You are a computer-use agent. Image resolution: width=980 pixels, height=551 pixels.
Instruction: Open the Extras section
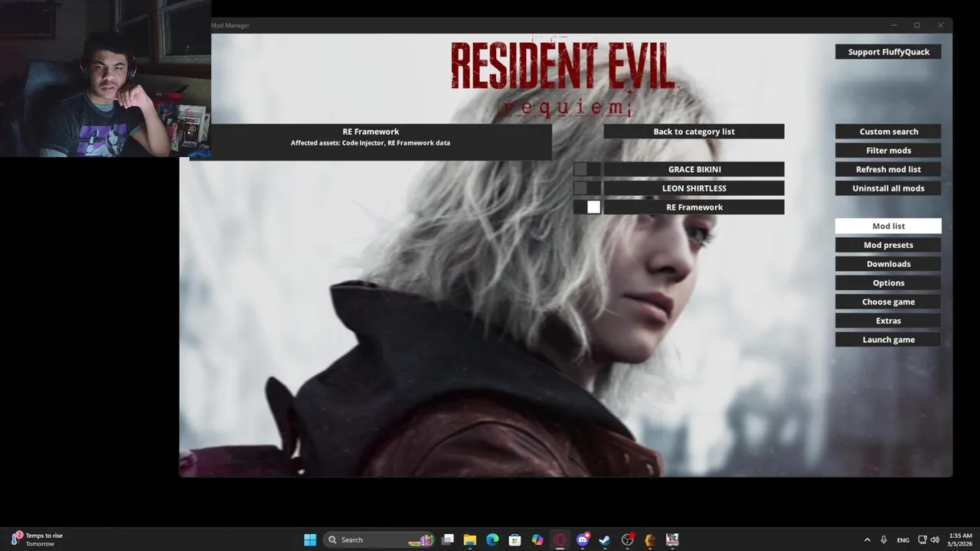pyautogui.click(x=888, y=321)
